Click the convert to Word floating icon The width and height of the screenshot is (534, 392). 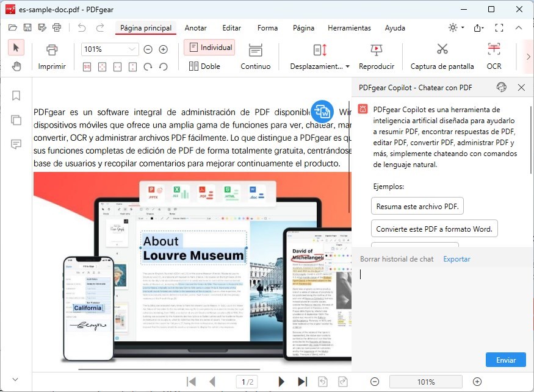click(x=322, y=112)
